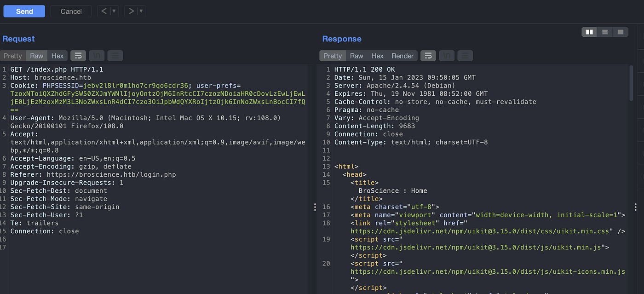The height and width of the screenshot is (294, 644).
Task: Click the meta charset="utf-8" line
Action: (x=395, y=207)
